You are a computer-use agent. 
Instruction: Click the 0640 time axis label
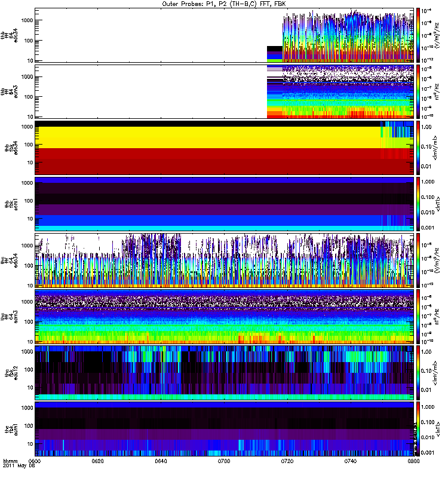pos(161,462)
